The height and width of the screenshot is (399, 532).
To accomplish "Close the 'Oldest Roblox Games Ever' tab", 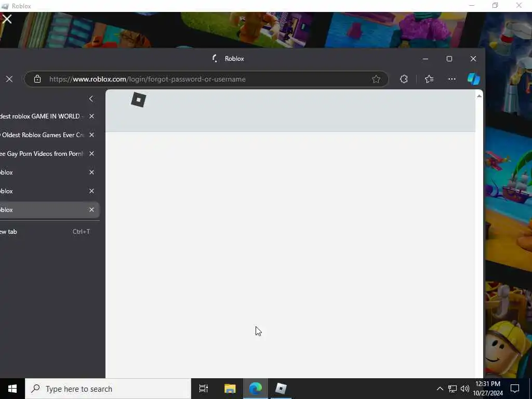I will pyautogui.click(x=91, y=135).
